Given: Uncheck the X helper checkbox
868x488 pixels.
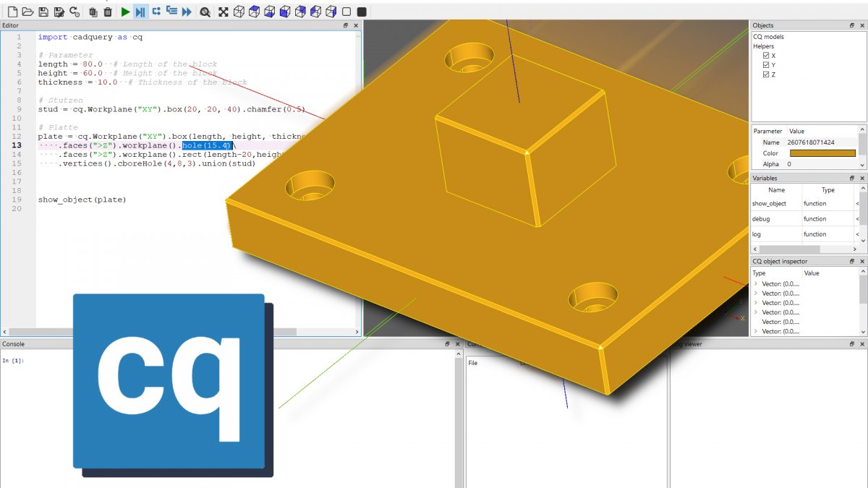Looking at the screenshot, I should click(x=765, y=55).
